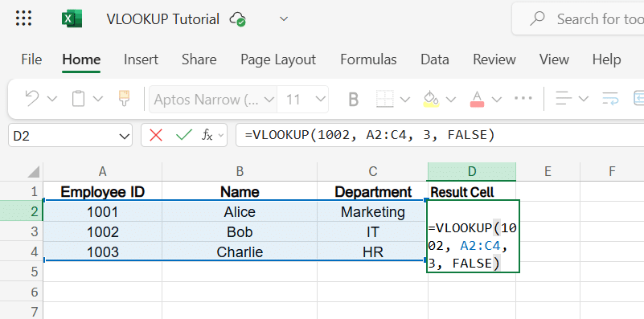644x319 pixels.
Task: Click the Insert Function fx icon
Action: [x=207, y=135]
